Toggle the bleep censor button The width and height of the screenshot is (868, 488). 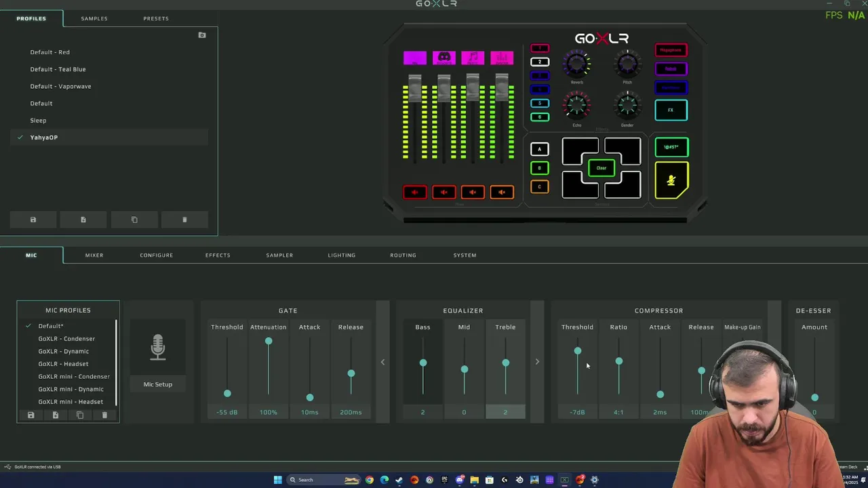click(671, 147)
